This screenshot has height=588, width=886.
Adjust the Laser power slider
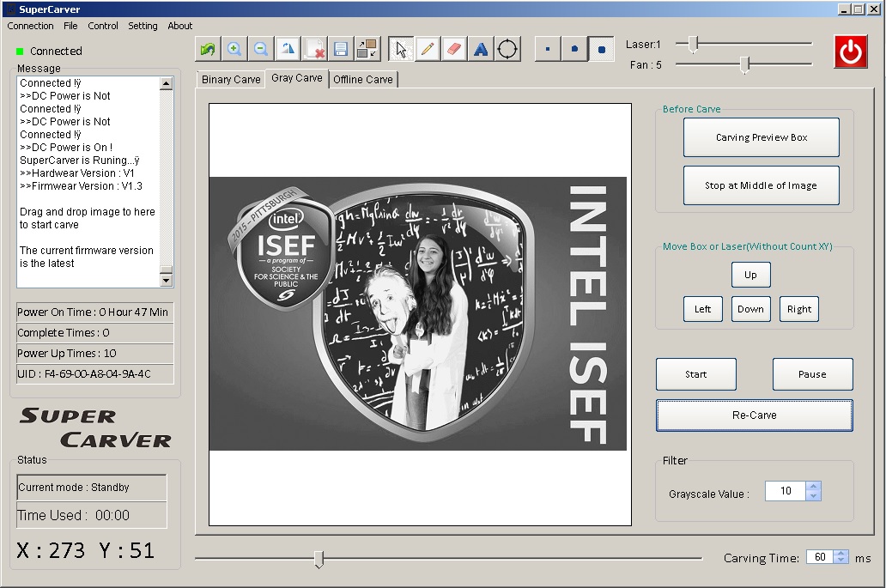click(x=694, y=44)
